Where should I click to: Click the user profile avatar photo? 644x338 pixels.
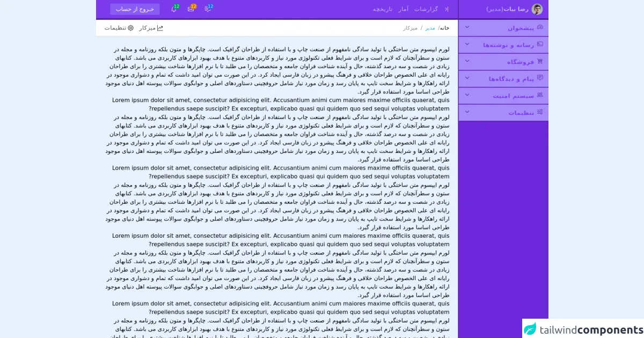[x=537, y=9]
